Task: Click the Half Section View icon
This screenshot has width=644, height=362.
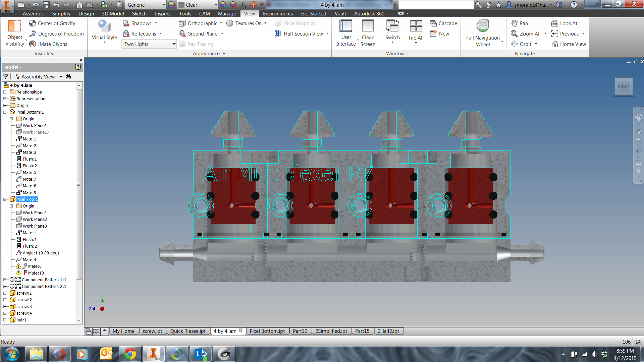Action: click(278, 34)
